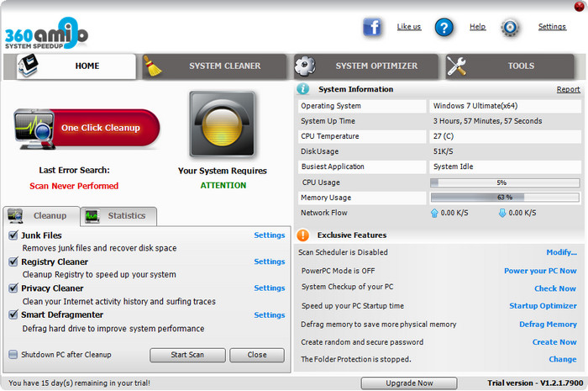Click the CPU Usage progress bar
Viewport: 588px width, 391px height.
[505, 182]
